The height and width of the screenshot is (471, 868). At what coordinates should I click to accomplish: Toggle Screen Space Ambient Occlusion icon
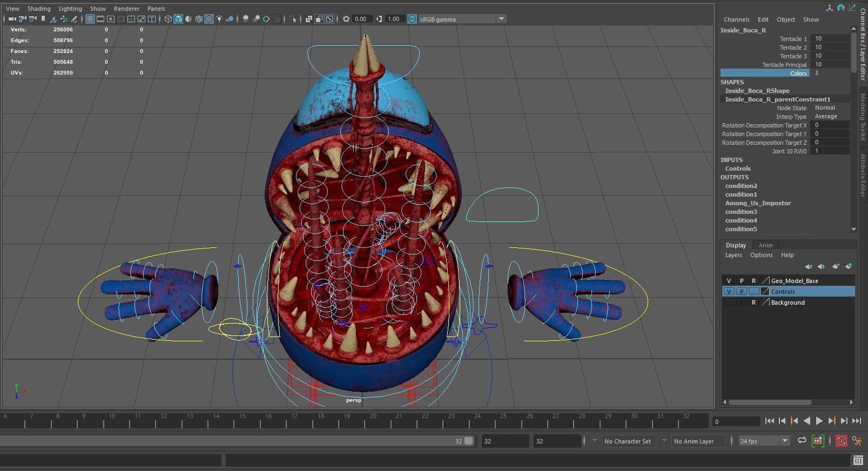tap(246, 19)
